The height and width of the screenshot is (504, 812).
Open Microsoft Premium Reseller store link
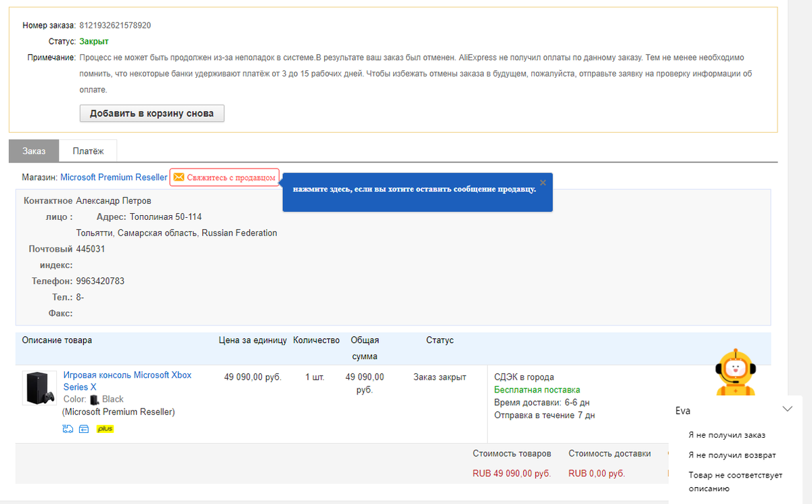point(114,177)
